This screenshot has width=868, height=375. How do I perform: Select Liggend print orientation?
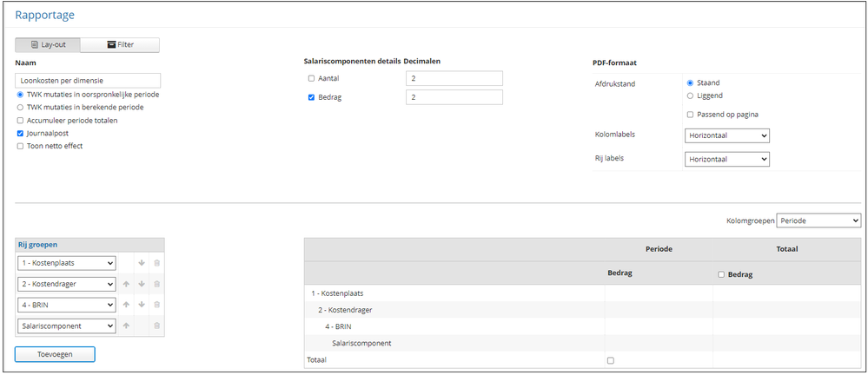coord(691,95)
